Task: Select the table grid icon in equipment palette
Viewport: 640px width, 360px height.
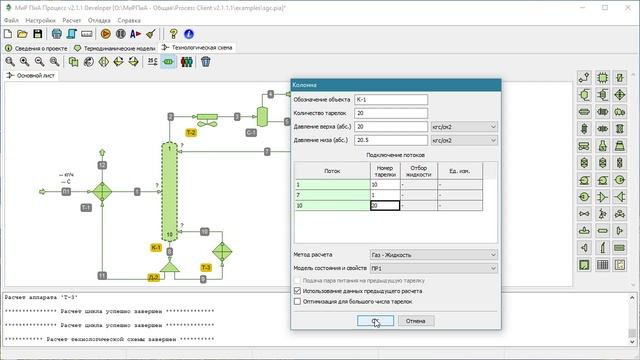Action: 602,265
